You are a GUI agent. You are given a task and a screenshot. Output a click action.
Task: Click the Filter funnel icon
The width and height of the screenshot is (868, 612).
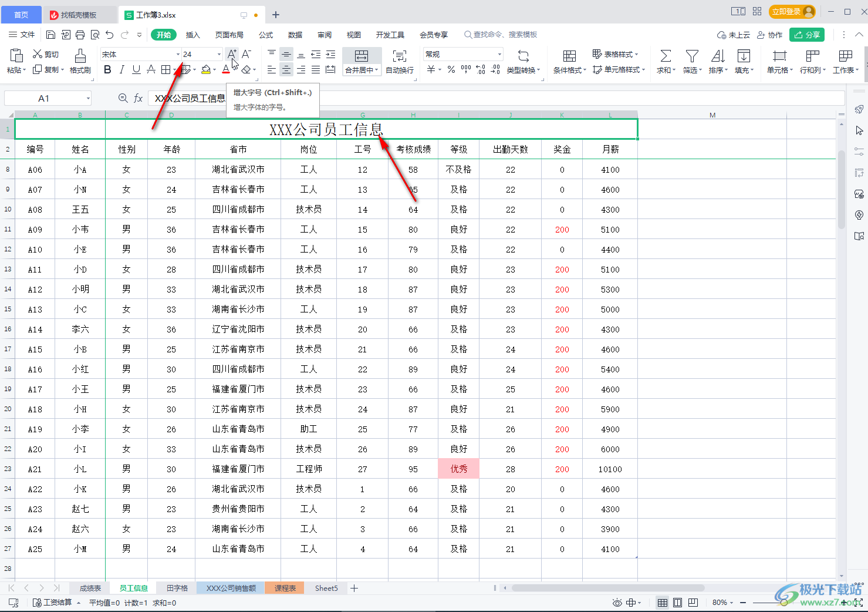tap(692, 56)
